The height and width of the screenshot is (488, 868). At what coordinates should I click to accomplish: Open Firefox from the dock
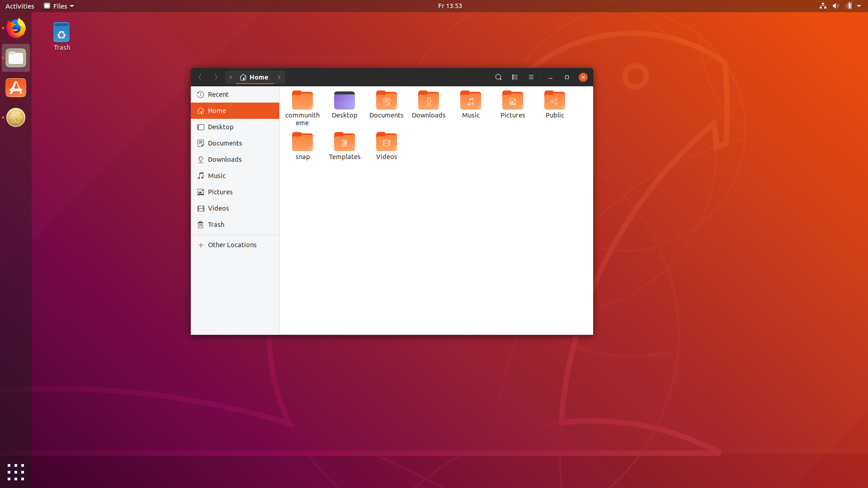click(15, 28)
